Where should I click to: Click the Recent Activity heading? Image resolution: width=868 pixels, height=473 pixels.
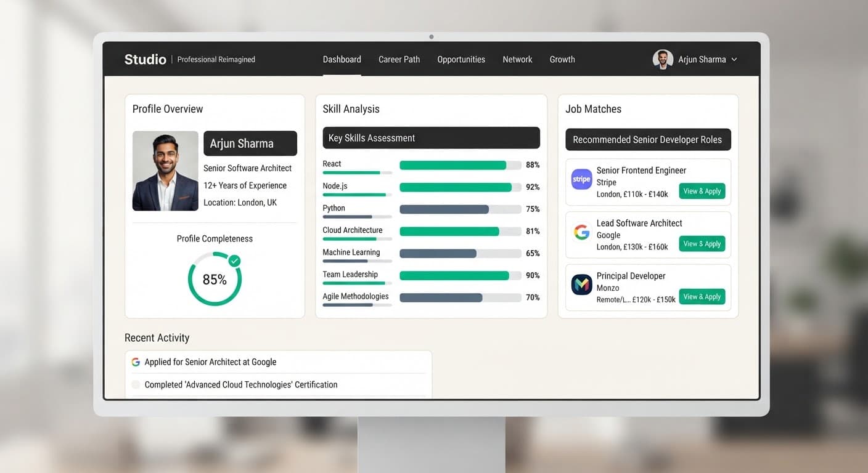point(157,338)
